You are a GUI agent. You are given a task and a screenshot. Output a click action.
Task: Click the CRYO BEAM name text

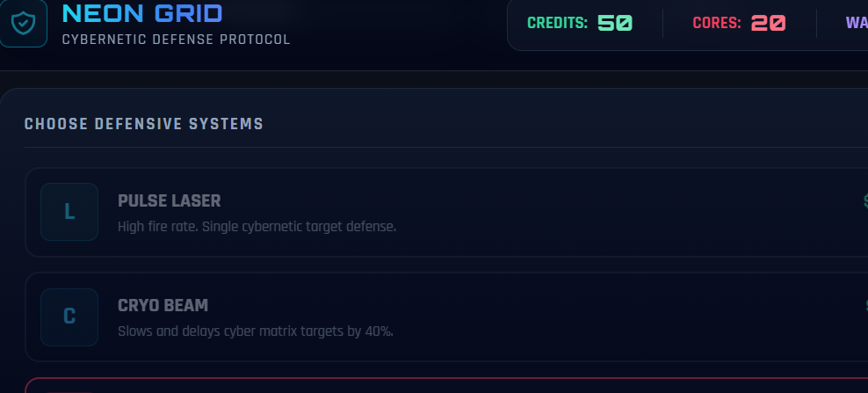coord(163,306)
